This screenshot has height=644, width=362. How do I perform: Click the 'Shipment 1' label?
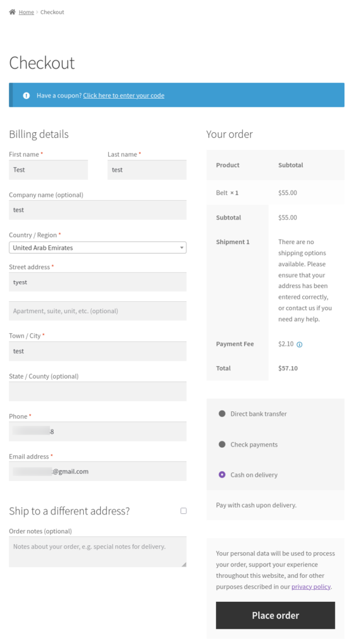[x=233, y=242]
